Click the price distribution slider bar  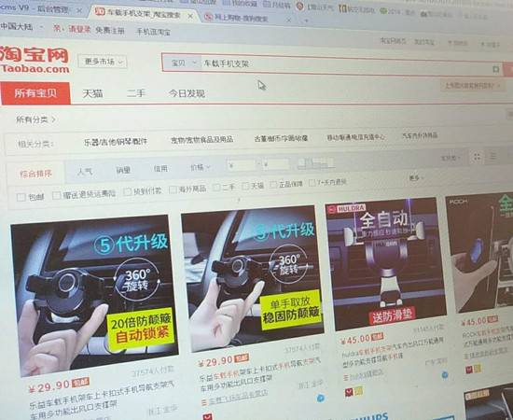pos(316,163)
